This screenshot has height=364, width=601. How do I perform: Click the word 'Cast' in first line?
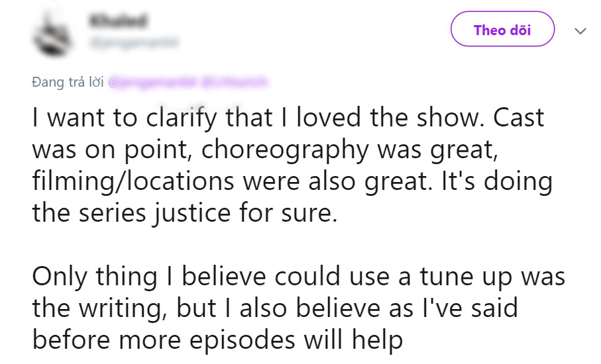pyautogui.click(x=518, y=118)
